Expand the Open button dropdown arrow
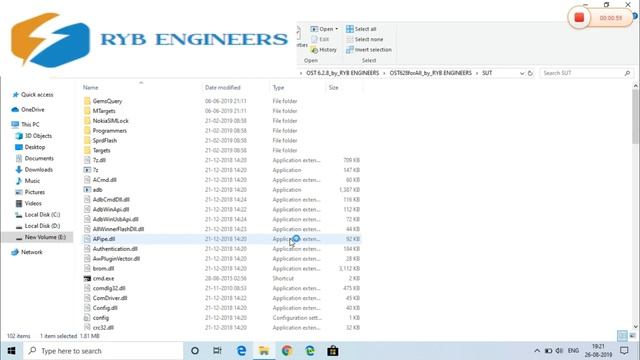640x360 pixels. (337, 29)
